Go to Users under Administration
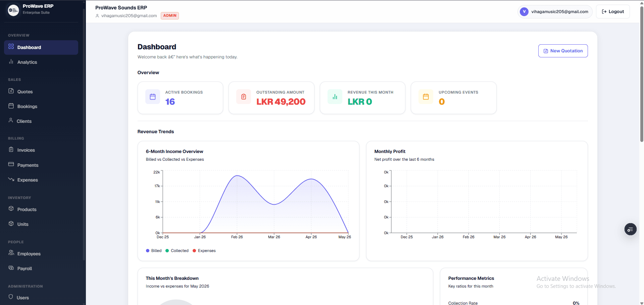This screenshot has width=644, height=305. [x=41, y=298]
